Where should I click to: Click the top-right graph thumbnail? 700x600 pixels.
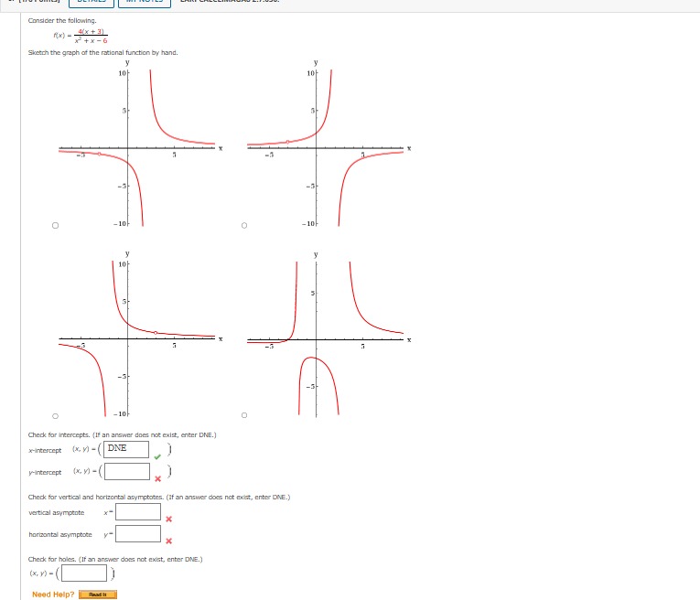(329, 144)
